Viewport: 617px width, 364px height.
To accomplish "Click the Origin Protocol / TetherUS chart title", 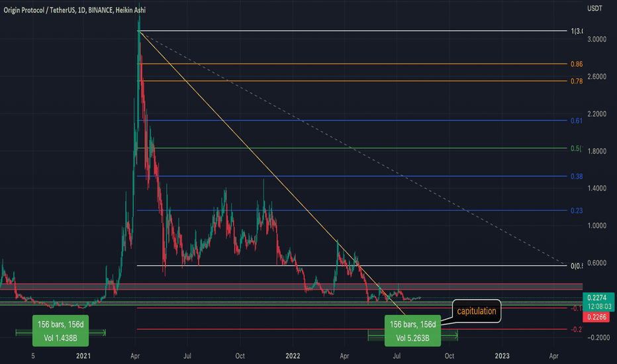I will [x=74, y=10].
